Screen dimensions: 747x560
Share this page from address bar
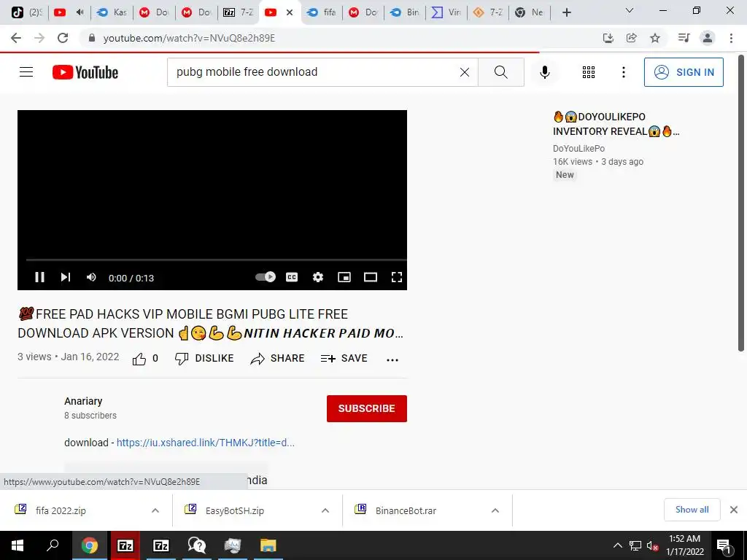click(632, 38)
